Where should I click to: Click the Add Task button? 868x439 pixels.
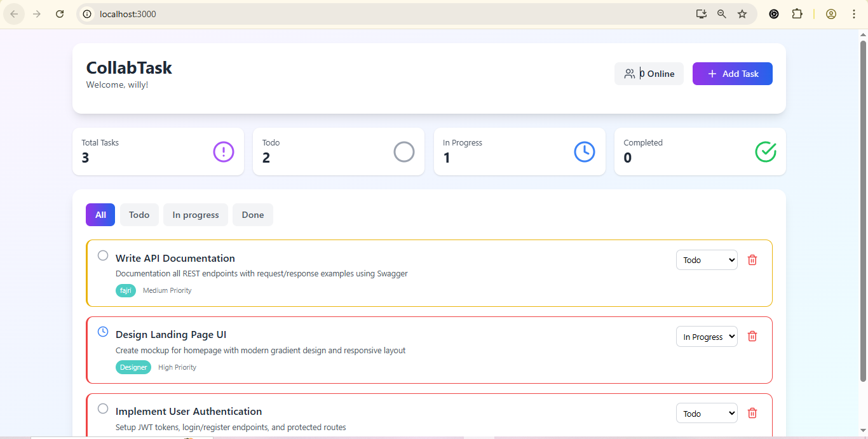point(732,74)
